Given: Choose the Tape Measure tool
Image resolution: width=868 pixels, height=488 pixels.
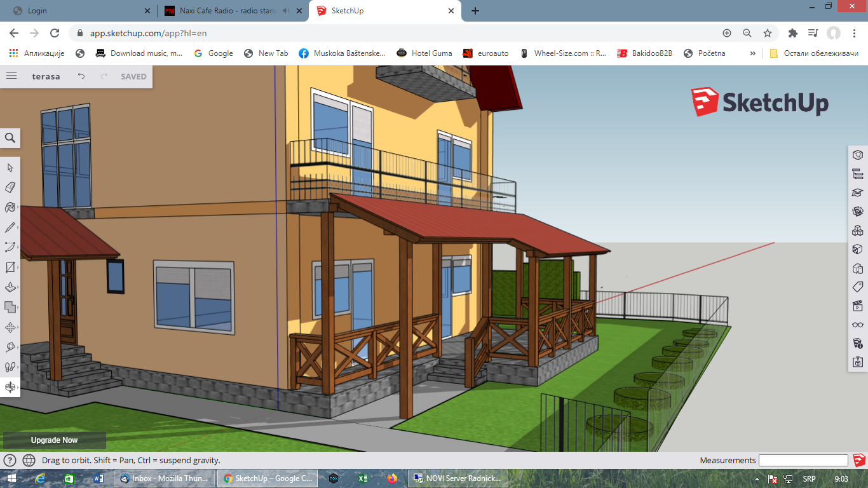Looking at the screenshot, I should point(10,348).
